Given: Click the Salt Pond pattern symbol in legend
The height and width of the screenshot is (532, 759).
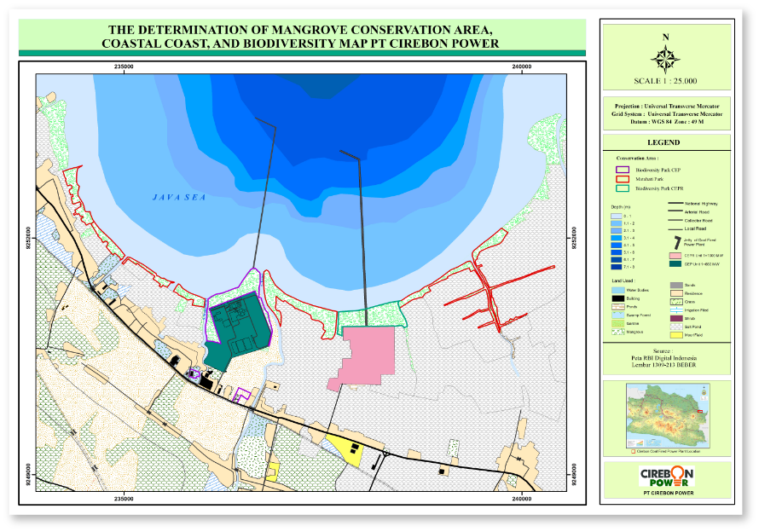Looking at the screenshot, I should (x=676, y=327).
